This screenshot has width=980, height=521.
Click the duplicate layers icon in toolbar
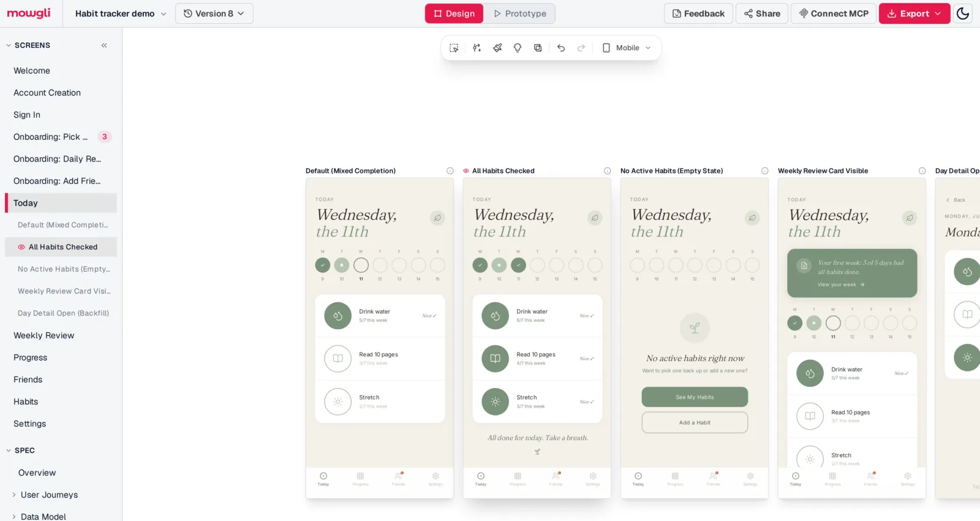point(538,48)
